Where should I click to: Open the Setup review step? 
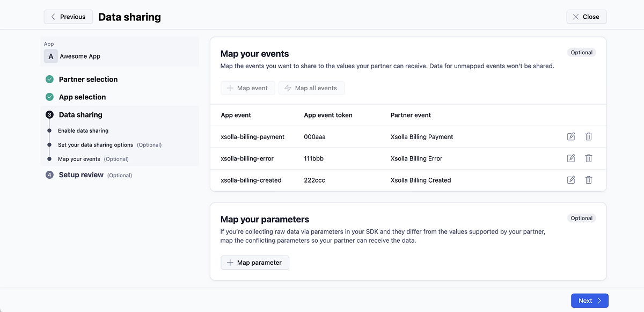pyautogui.click(x=81, y=175)
